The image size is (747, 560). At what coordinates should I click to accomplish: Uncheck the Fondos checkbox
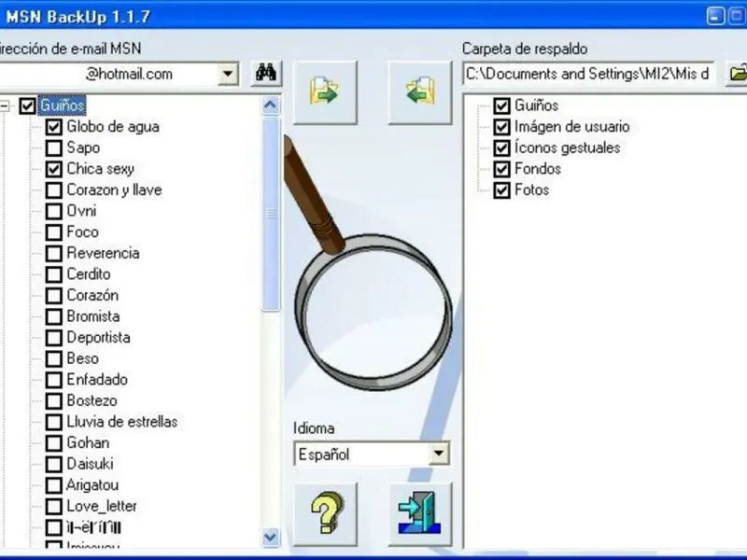501,169
